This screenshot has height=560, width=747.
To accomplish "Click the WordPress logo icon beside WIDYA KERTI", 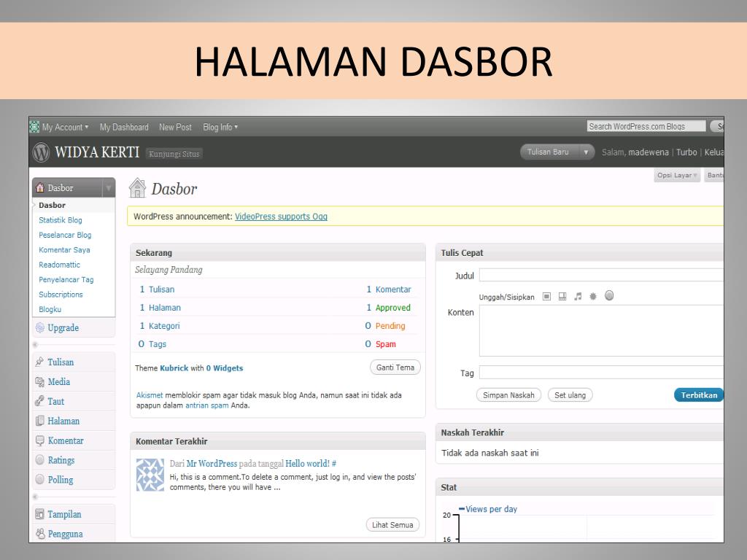I will (41, 152).
